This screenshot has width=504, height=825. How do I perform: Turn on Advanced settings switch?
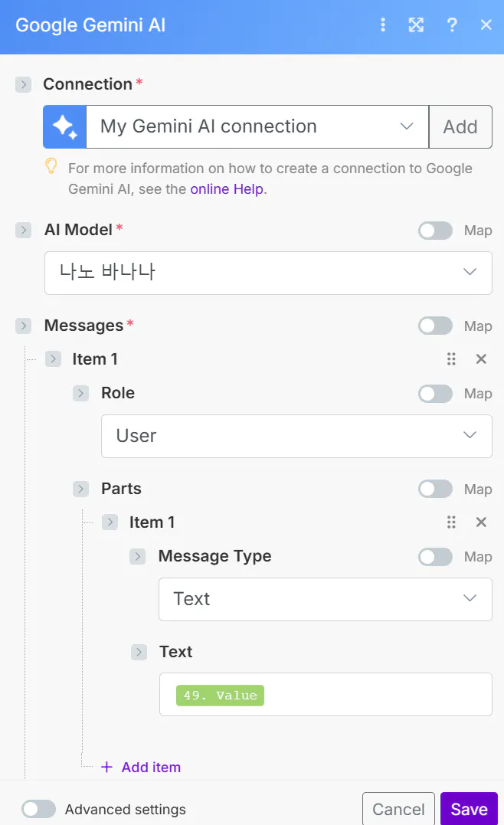pyautogui.click(x=39, y=810)
